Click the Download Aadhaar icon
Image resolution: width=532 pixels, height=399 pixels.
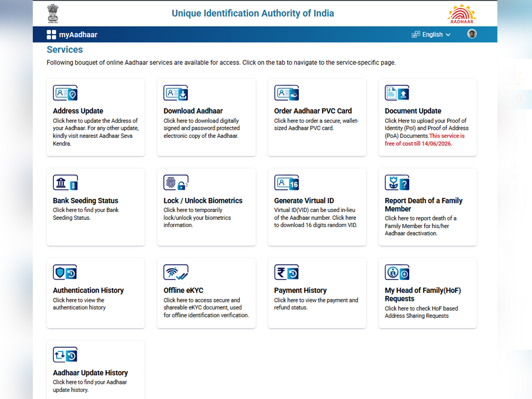click(x=176, y=93)
